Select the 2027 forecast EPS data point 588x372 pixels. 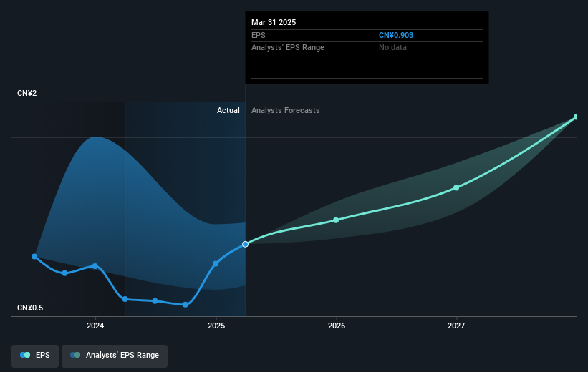click(456, 187)
